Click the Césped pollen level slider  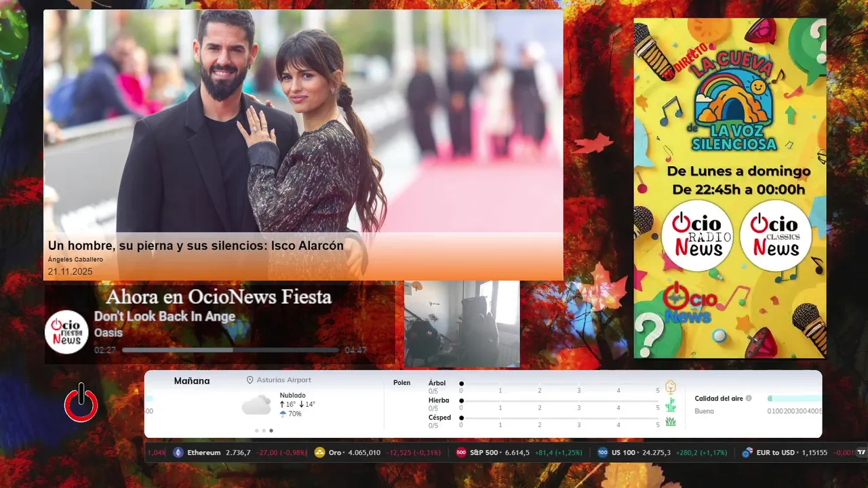click(559, 418)
